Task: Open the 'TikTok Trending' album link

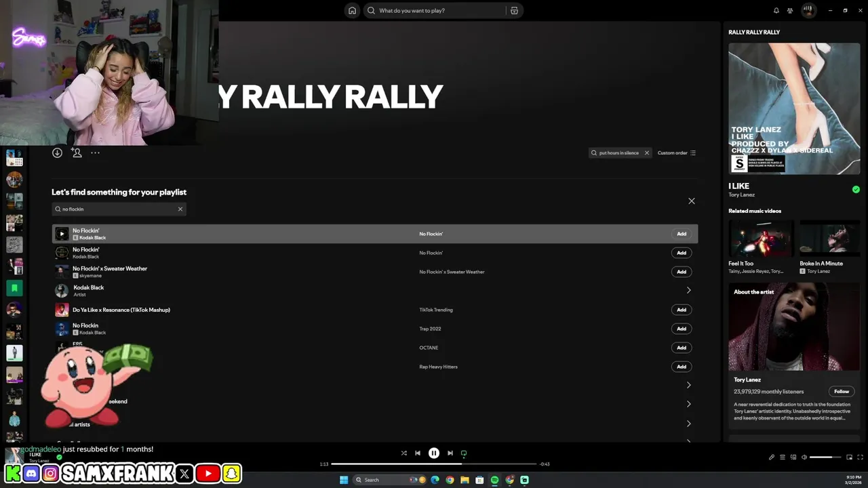Action: [436, 310]
